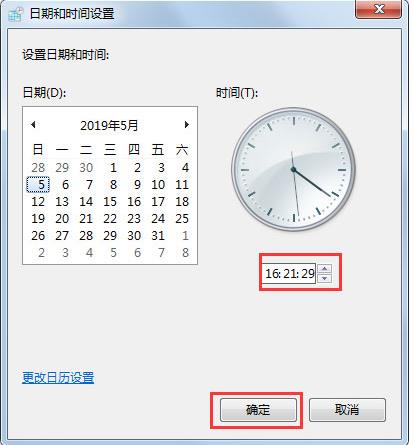Go to next month in calendar
Image resolution: width=414 pixels, height=445 pixels.
(187, 125)
